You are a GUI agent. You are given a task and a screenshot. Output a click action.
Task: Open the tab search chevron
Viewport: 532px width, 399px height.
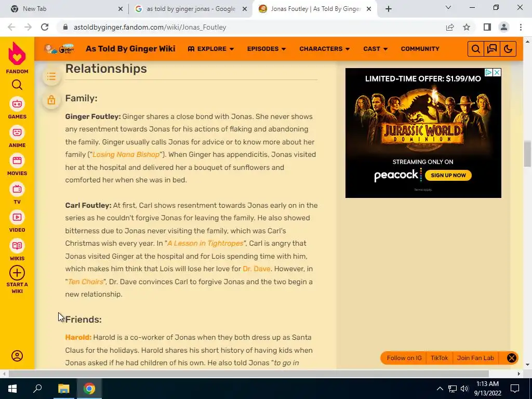pyautogui.click(x=448, y=7)
